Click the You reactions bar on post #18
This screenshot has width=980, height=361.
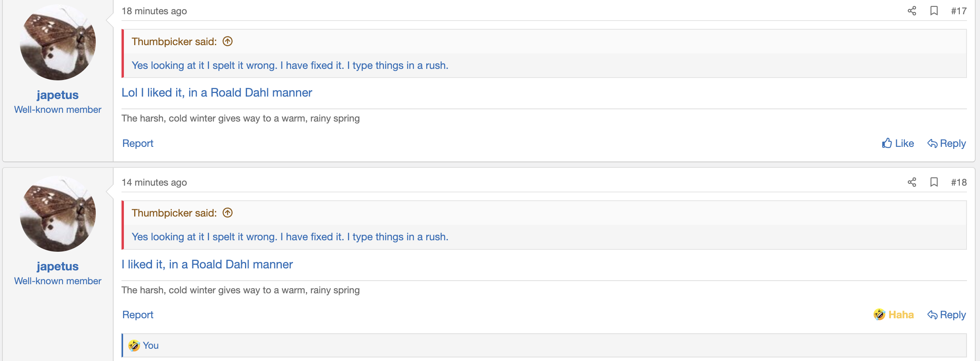[x=150, y=345]
